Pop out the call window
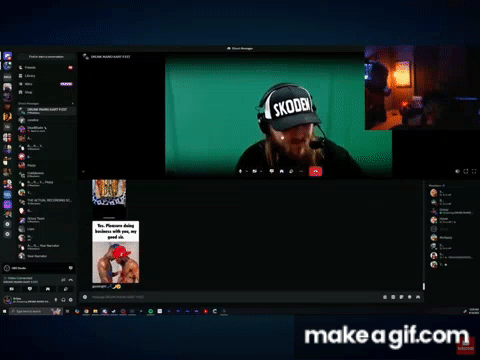The height and width of the screenshot is (360, 480). point(466,171)
